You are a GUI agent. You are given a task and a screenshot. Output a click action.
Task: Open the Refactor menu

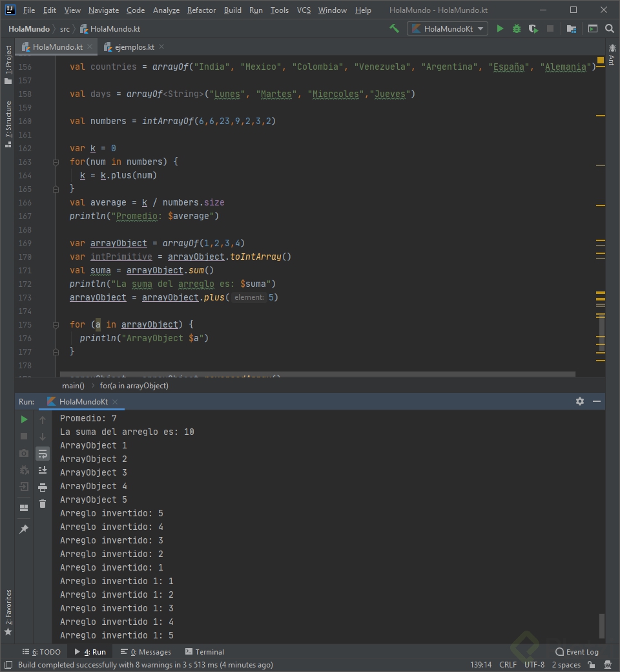201,10
